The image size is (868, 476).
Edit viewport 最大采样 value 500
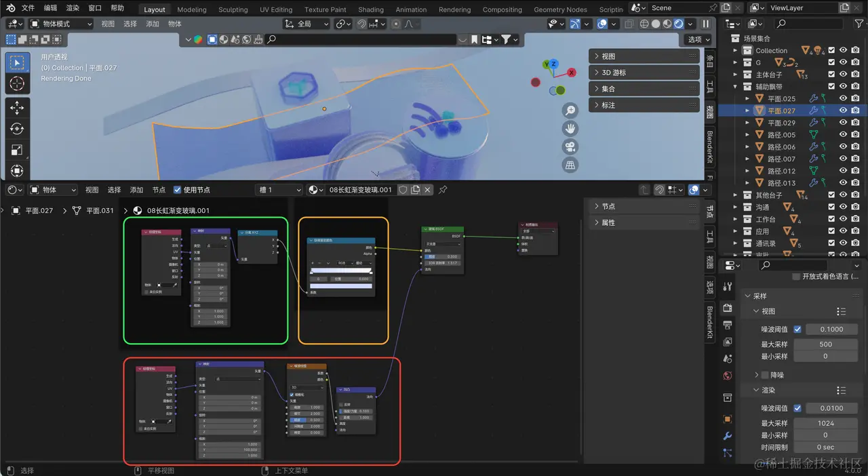click(825, 344)
